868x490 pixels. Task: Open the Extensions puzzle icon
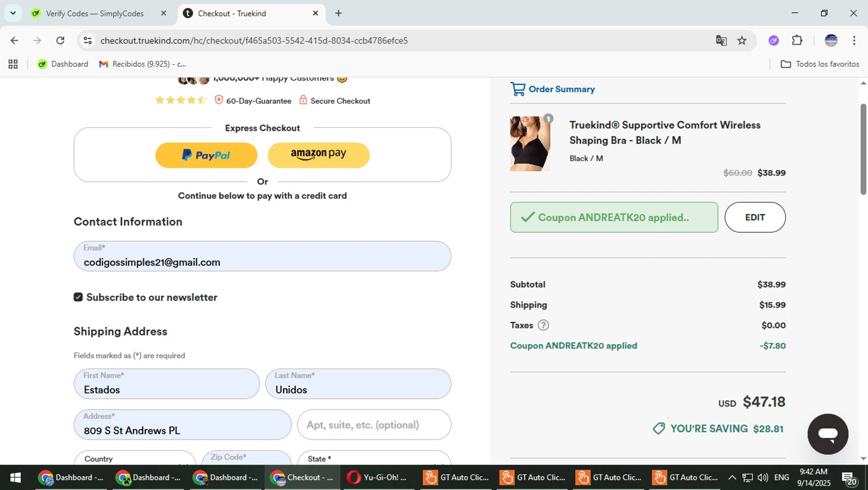pos(797,40)
